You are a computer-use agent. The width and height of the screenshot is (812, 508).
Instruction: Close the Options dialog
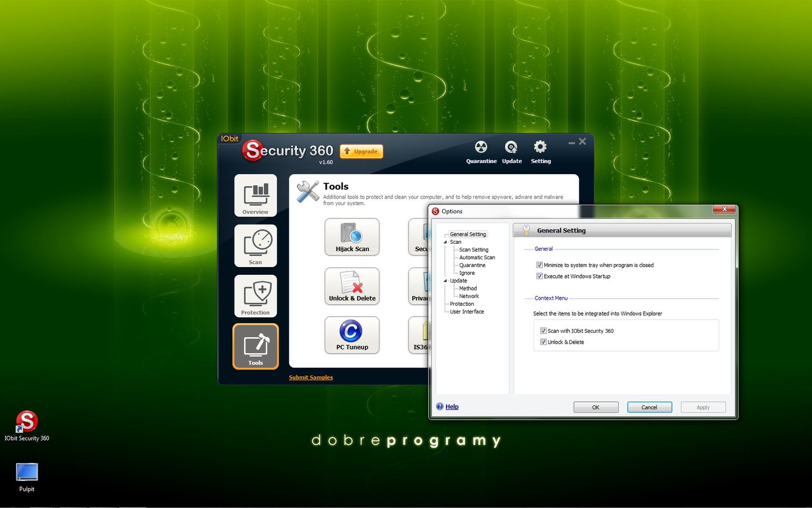[724, 209]
